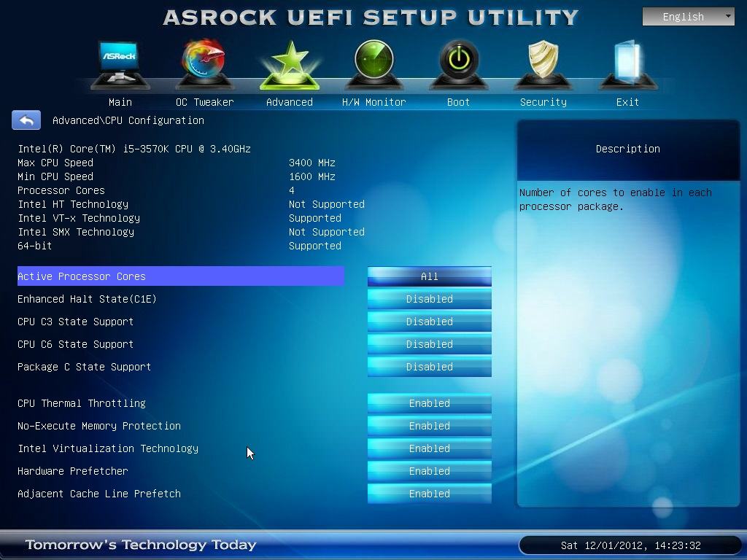This screenshot has width=747, height=560.
Task: Select CPU Thermal Throttling label
Action: click(82, 403)
